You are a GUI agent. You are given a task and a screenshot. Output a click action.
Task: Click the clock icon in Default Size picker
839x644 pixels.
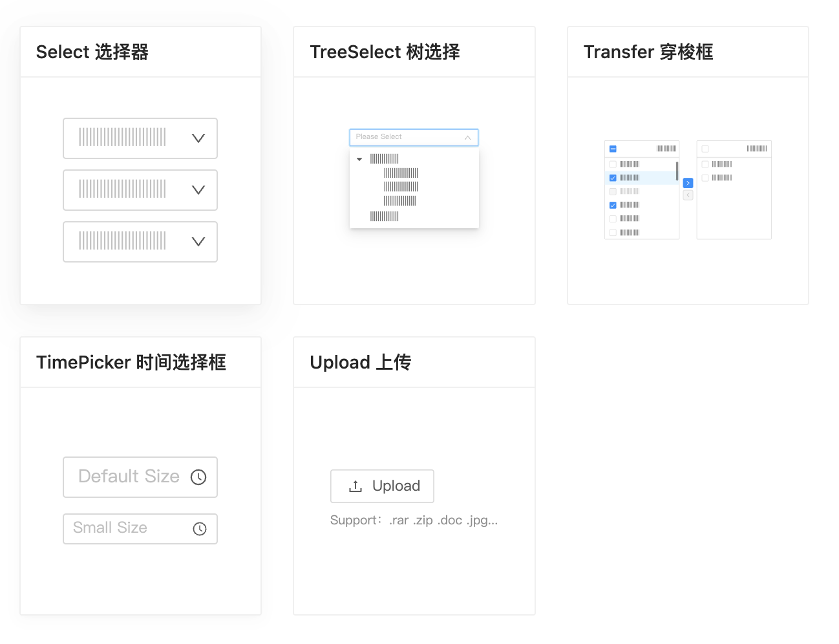coord(198,477)
